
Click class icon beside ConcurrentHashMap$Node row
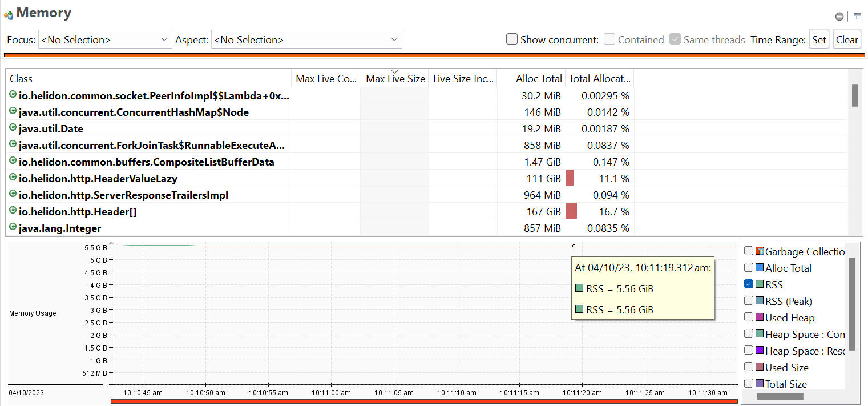coord(13,112)
